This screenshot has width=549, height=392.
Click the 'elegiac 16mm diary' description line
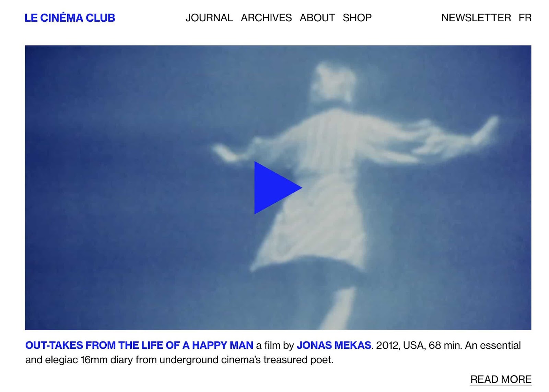(179, 360)
